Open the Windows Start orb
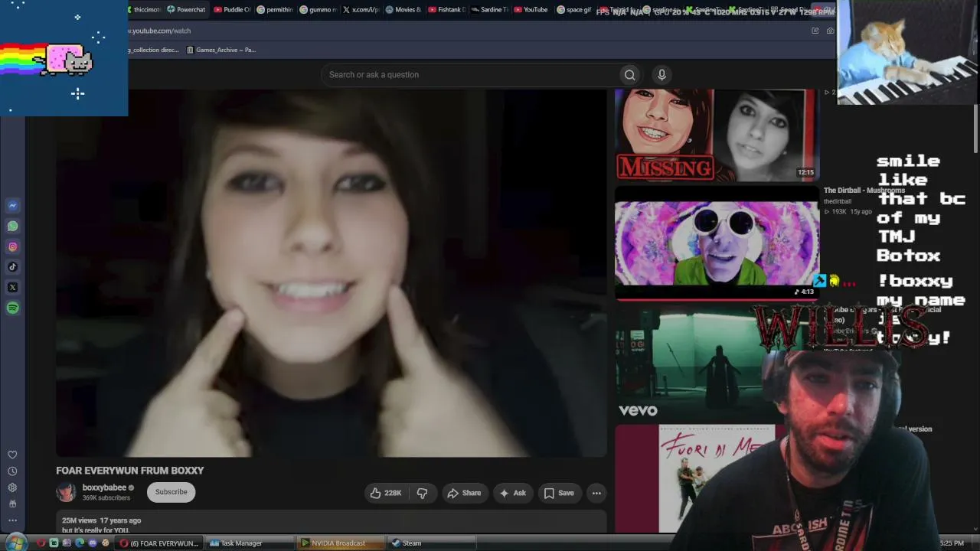Screen dimensions: 980x551 17,543
